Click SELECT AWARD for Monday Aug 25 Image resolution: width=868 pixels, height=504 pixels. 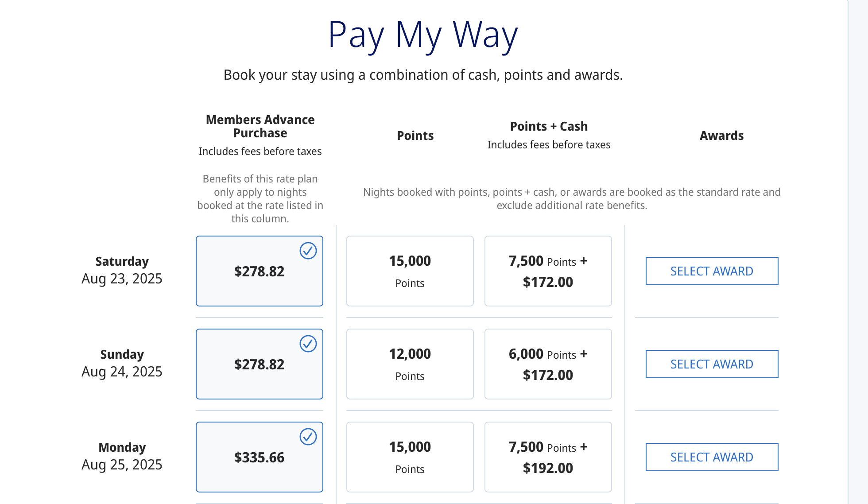coord(712,457)
